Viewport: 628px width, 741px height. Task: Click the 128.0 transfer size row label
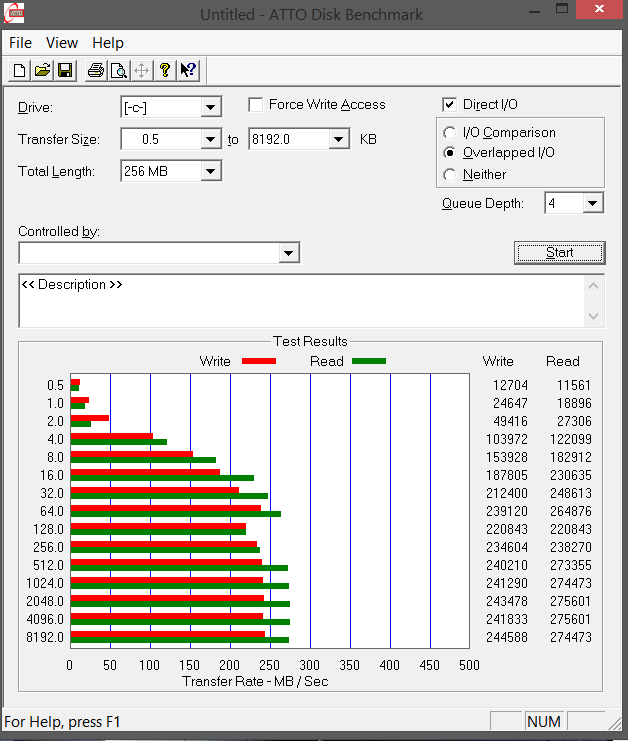(x=48, y=529)
